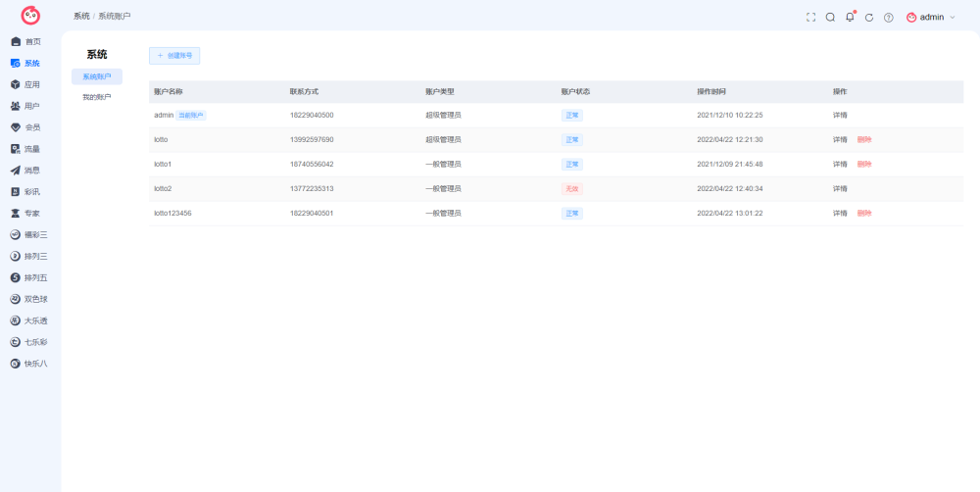The image size is (980, 492).
Task: Open 详情 for the lotto2 row
Action: click(x=840, y=188)
